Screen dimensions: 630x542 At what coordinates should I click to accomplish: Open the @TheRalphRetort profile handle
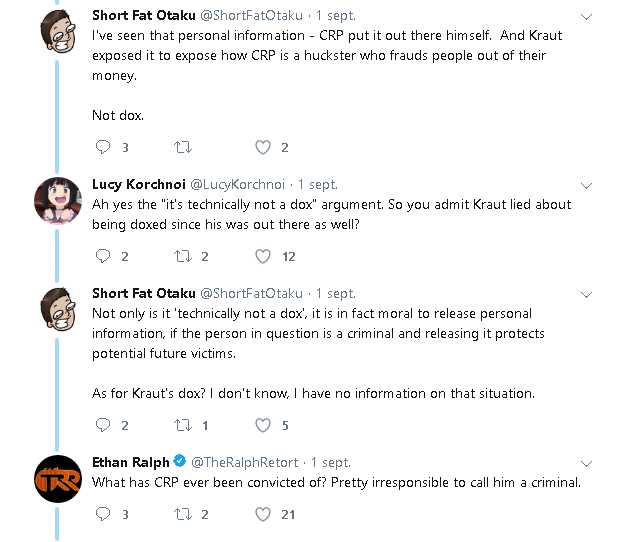(245, 462)
